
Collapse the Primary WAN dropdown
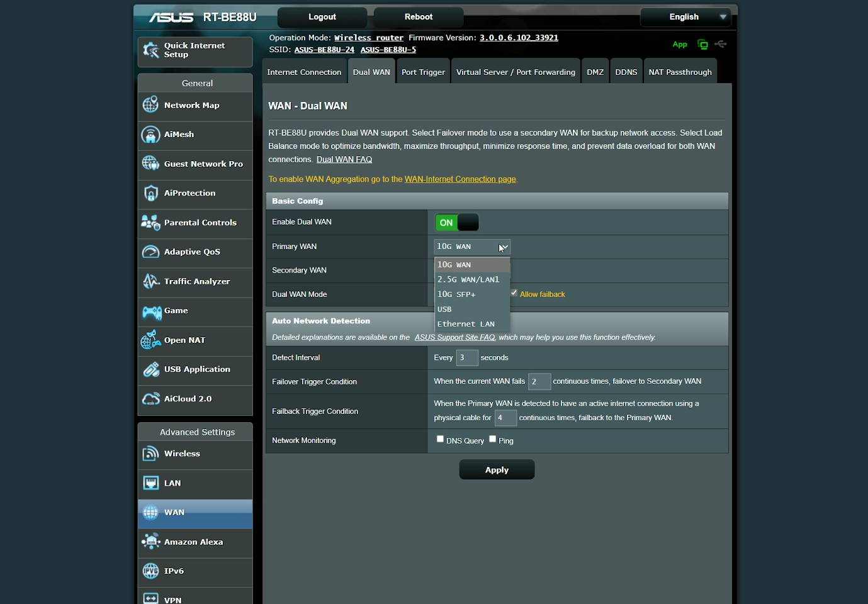click(471, 247)
